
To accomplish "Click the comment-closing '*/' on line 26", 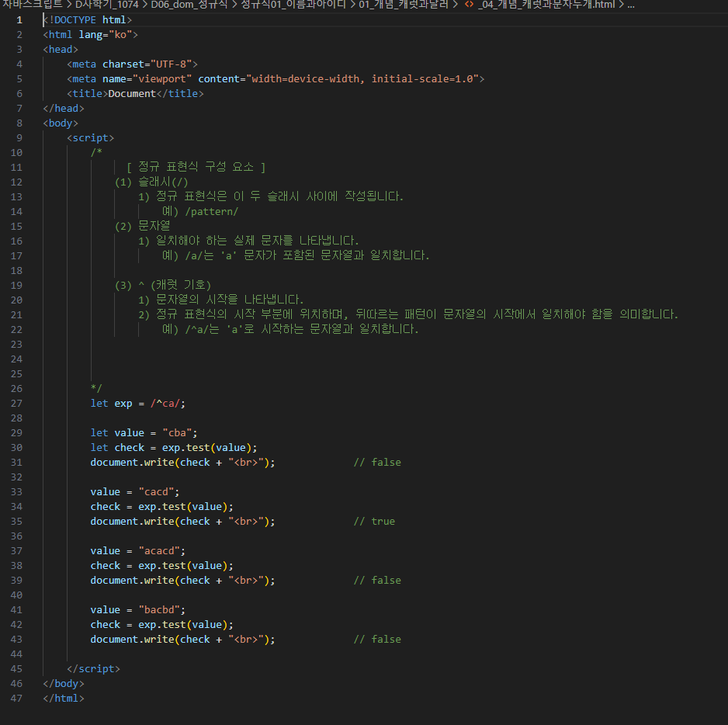I will tap(96, 388).
